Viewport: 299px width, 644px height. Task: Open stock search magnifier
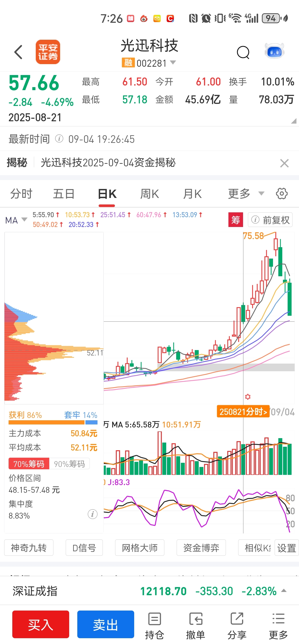click(x=243, y=52)
